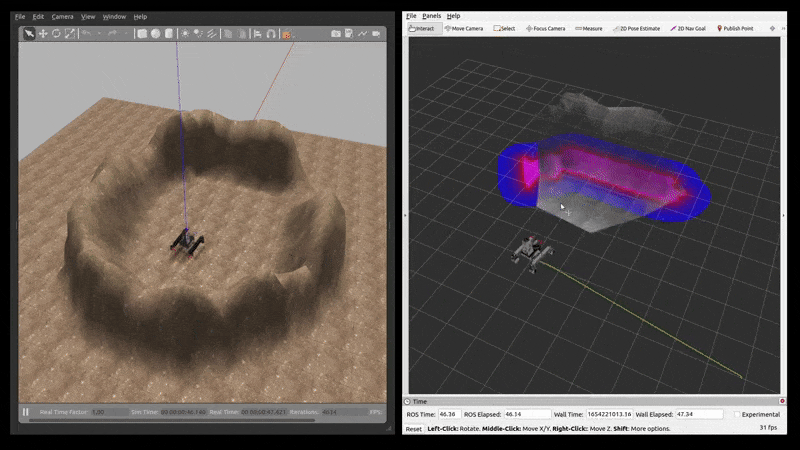Toggle the snap magnet tool in Gazebo
Viewport: 800px width, 450px height.
(271, 34)
